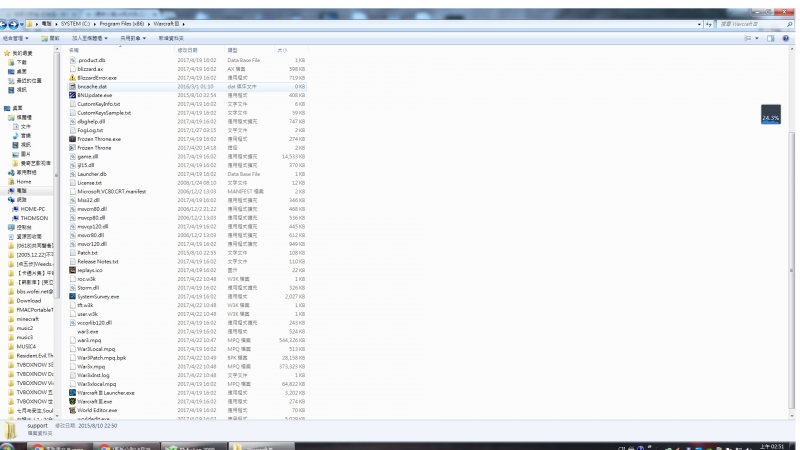
Task: Open Home in the navigation pane
Action: click(23, 182)
